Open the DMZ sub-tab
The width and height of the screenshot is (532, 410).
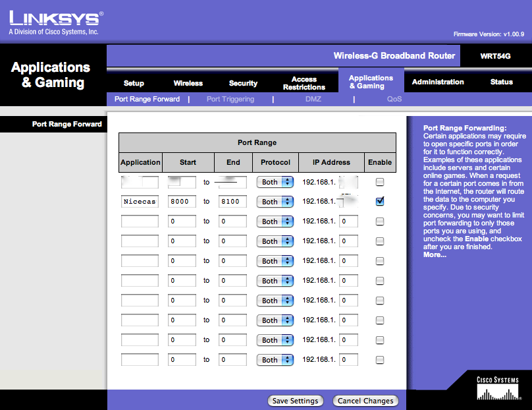tap(313, 99)
